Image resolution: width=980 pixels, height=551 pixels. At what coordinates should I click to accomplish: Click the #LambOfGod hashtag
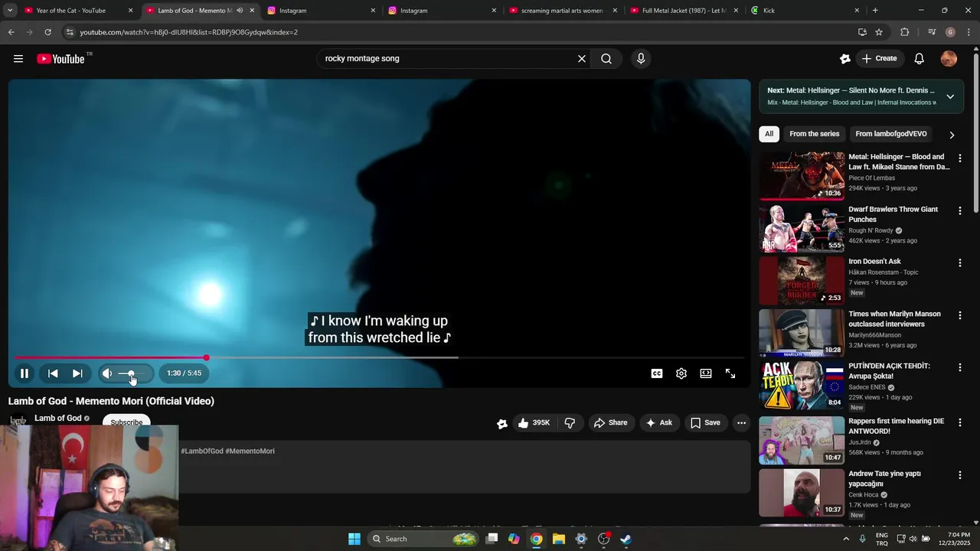[202, 452]
